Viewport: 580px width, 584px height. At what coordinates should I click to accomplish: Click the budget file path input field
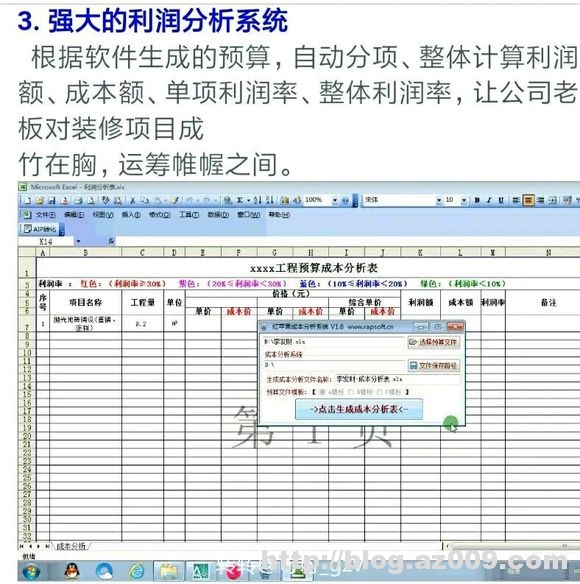334,342
